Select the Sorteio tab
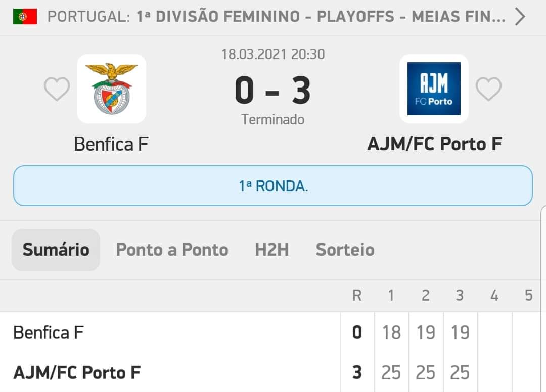Viewport: 546px width, 392px height. (345, 250)
